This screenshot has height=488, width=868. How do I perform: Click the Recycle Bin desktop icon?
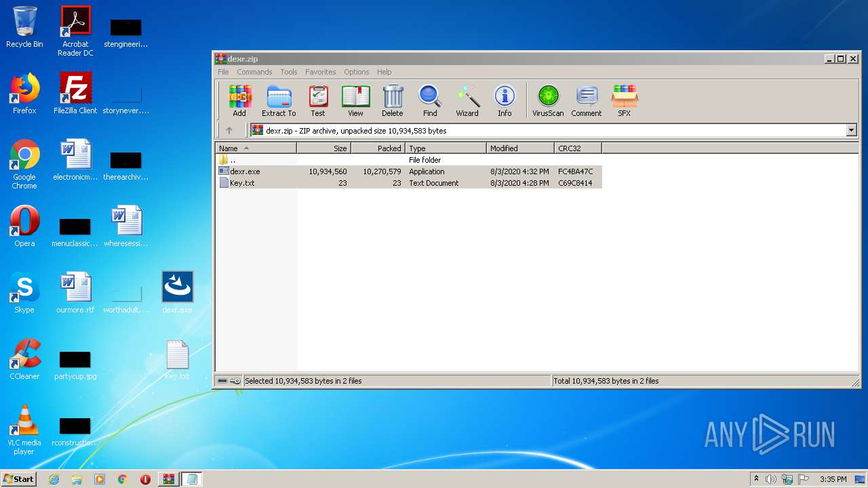[24, 27]
